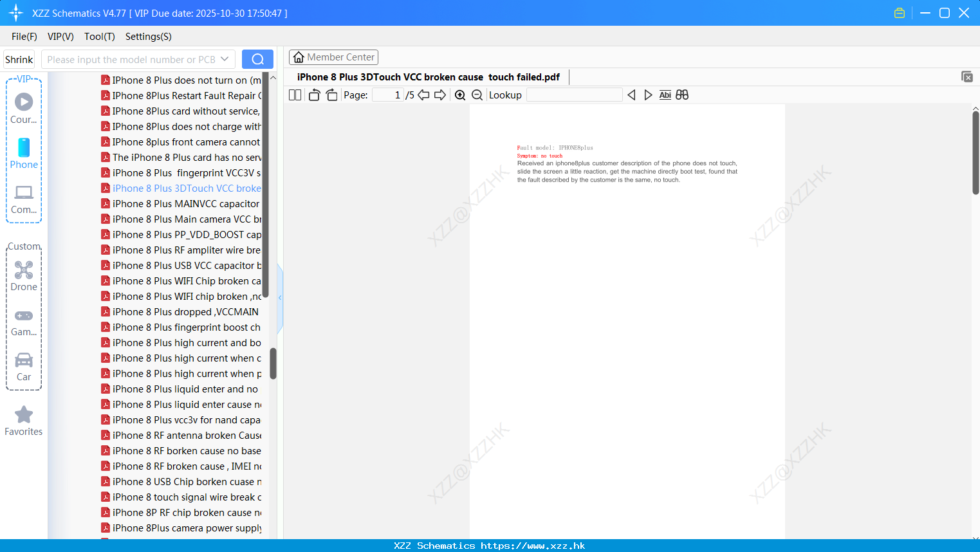The width and height of the screenshot is (980, 552).
Task: Collapse the file list panel handle
Action: click(x=280, y=298)
